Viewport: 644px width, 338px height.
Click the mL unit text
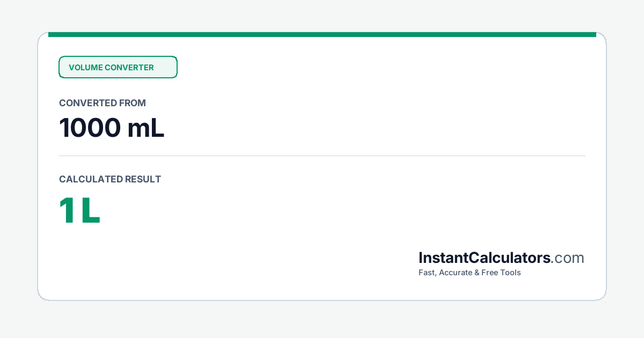pyautogui.click(x=147, y=128)
